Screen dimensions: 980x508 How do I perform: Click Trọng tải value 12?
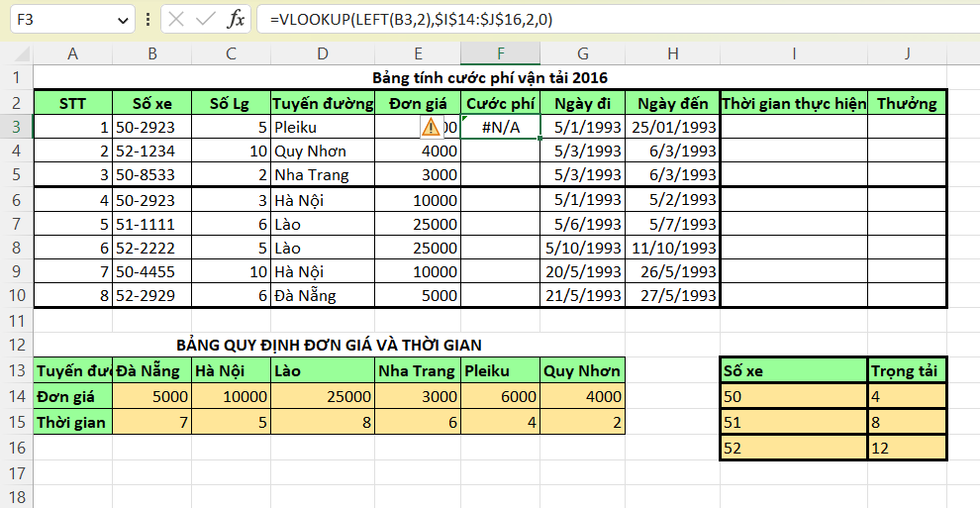click(907, 448)
